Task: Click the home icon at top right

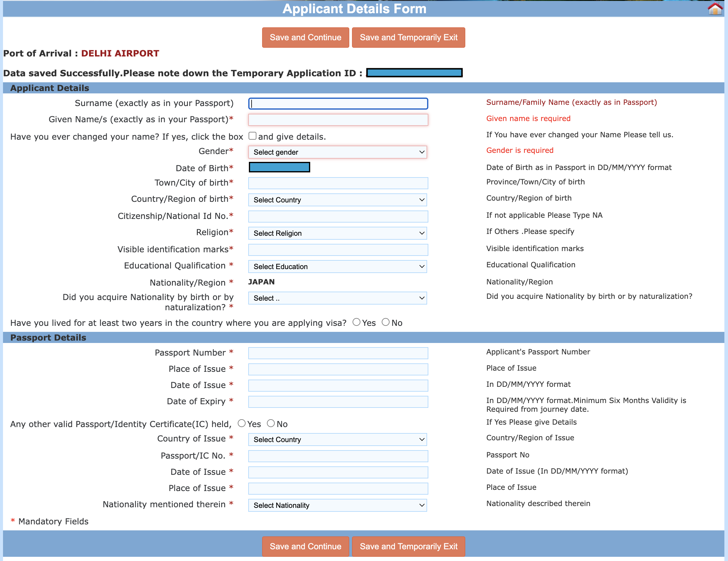Action: click(715, 9)
